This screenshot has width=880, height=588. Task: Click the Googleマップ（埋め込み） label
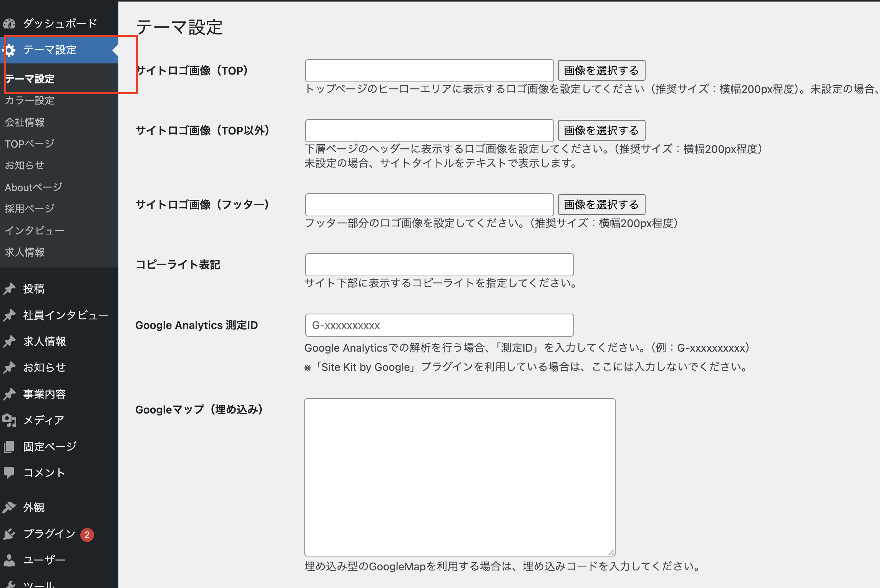click(199, 410)
